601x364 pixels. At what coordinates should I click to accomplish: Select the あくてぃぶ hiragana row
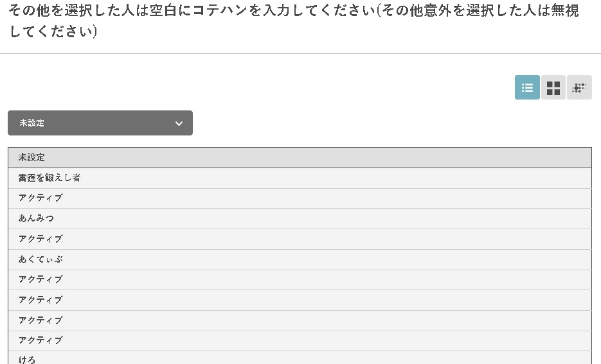tap(300, 259)
